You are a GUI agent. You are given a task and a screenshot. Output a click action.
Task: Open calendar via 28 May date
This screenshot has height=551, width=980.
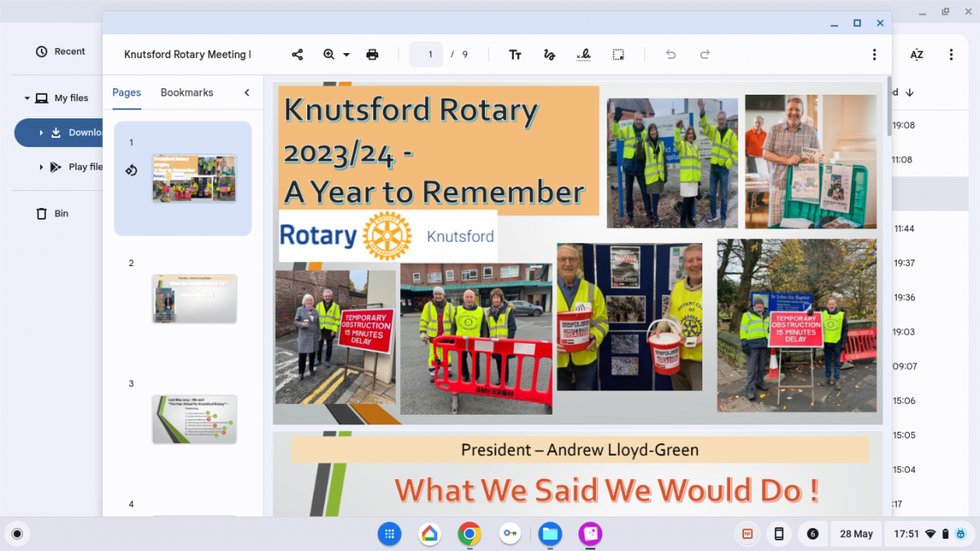point(857,534)
